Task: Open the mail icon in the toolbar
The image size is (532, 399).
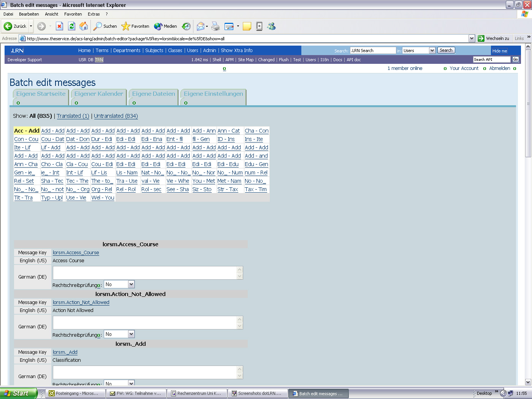Action: point(200,26)
